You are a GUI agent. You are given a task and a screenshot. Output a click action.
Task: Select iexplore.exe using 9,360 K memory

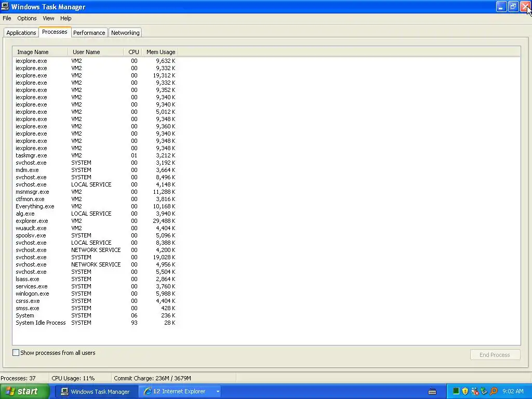click(x=96, y=127)
